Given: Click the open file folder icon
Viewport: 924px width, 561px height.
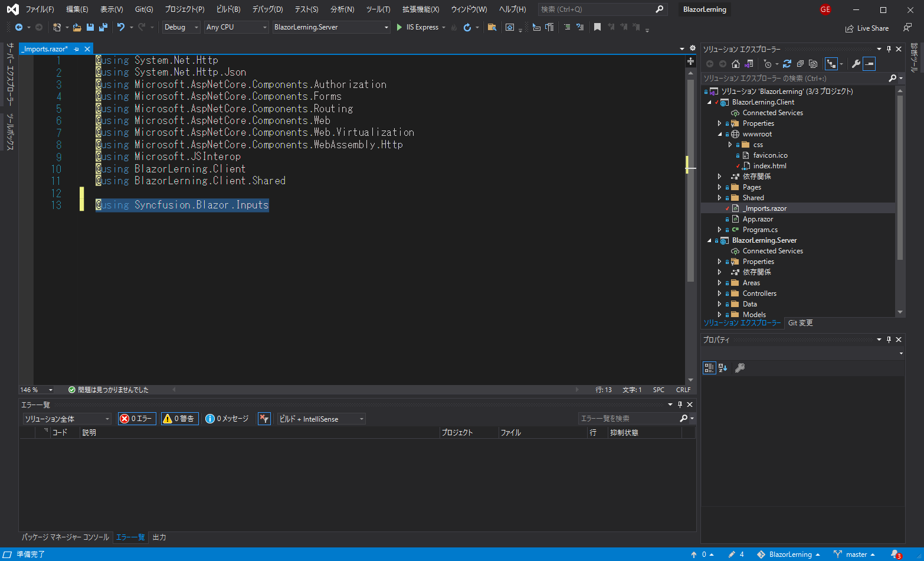Looking at the screenshot, I should (x=77, y=27).
